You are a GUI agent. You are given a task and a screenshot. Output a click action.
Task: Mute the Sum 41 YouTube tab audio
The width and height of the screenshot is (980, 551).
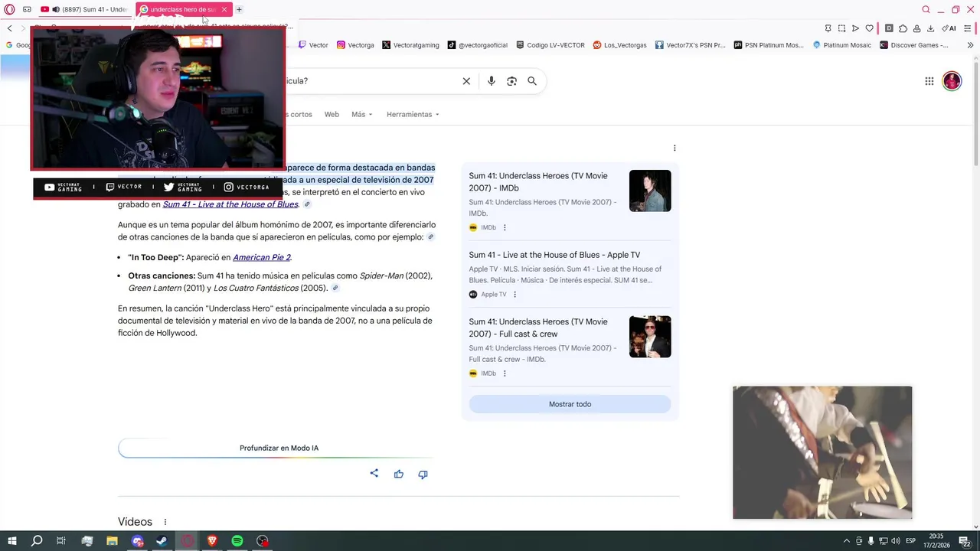pyautogui.click(x=56, y=9)
